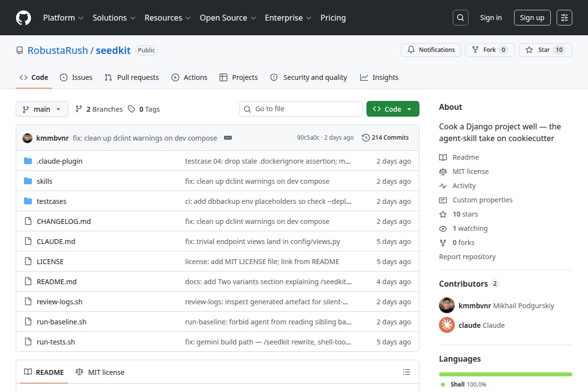The width and height of the screenshot is (588, 392).
Task: Click the watching eye icon
Action: click(443, 228)
